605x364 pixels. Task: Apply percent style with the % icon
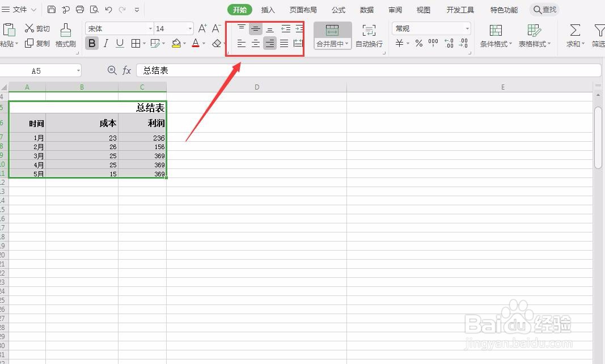pyautogui.click(x=418, y=43)
